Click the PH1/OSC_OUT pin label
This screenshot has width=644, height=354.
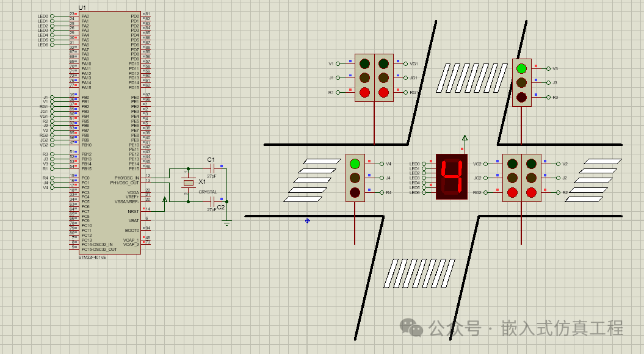tap(125, 182)
